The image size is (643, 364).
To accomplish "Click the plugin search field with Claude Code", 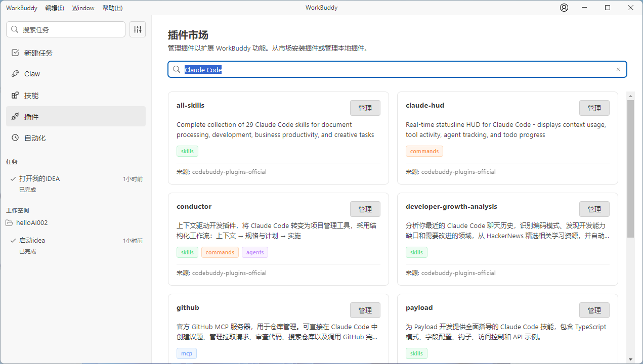I will (x=397, y=69).
